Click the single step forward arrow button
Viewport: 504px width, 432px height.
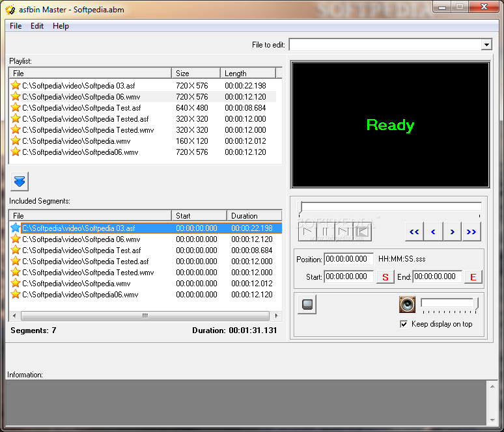(x=453, y=232)
